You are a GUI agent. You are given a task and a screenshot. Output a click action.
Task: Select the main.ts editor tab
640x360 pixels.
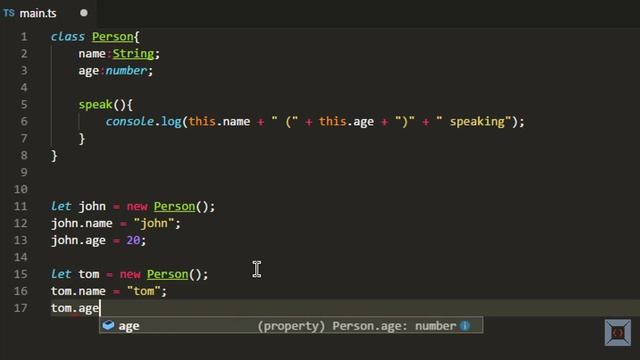click(x=48, y=13)
